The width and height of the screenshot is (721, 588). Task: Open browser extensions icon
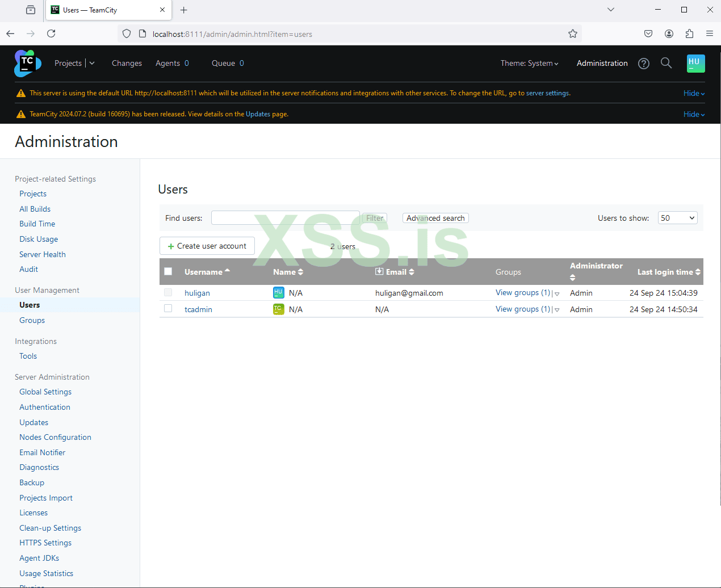pos(689,34)
